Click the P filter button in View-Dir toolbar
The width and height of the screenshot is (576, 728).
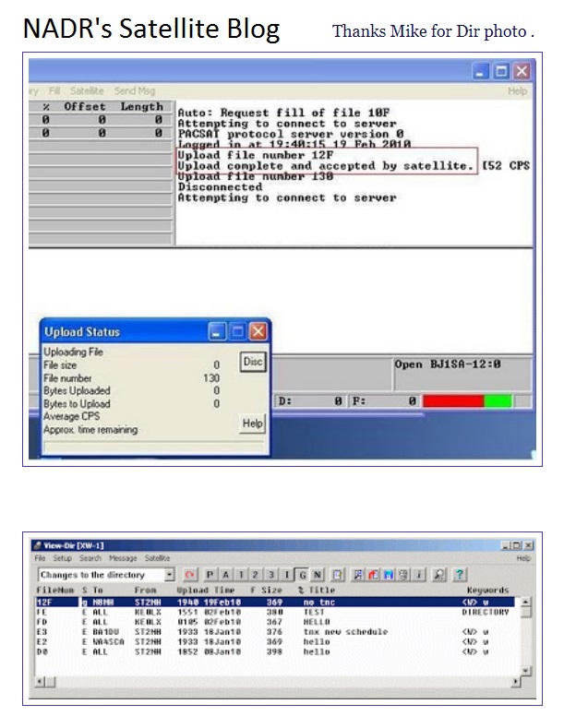(x=211, y=575)
